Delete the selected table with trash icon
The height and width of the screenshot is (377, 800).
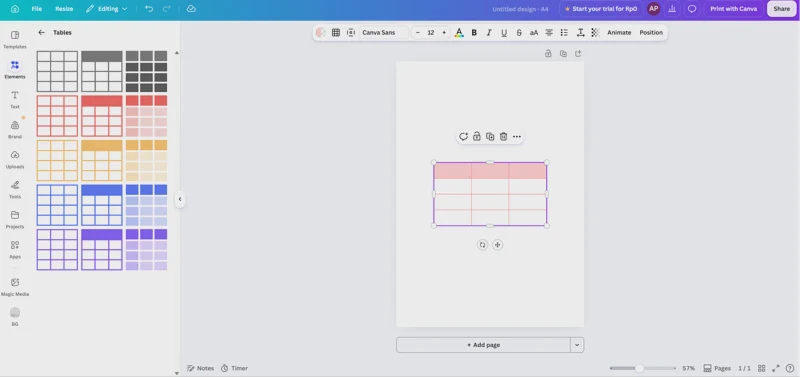point(504,137)
